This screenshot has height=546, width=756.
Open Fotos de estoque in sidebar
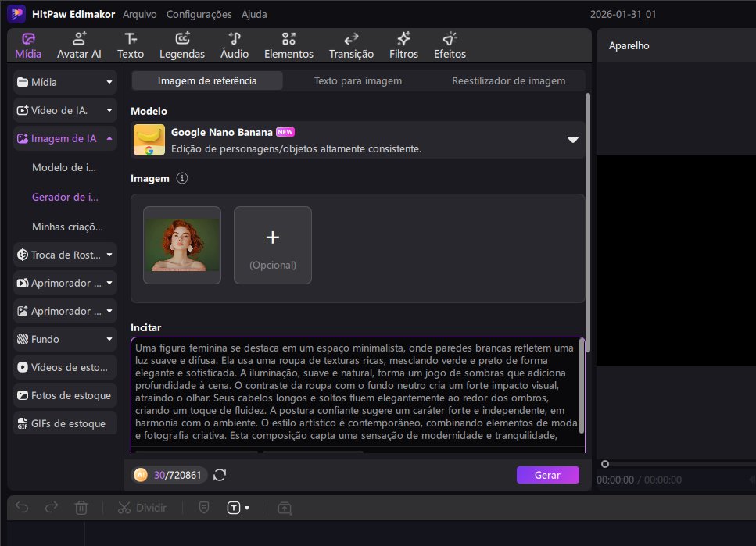click(66, 395)
